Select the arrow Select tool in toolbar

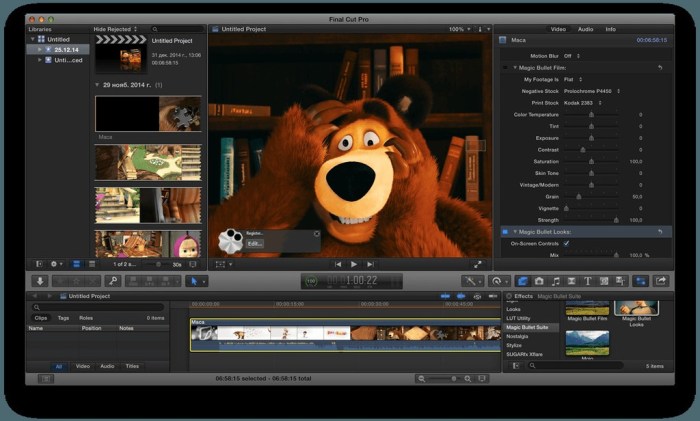point(196,281)
